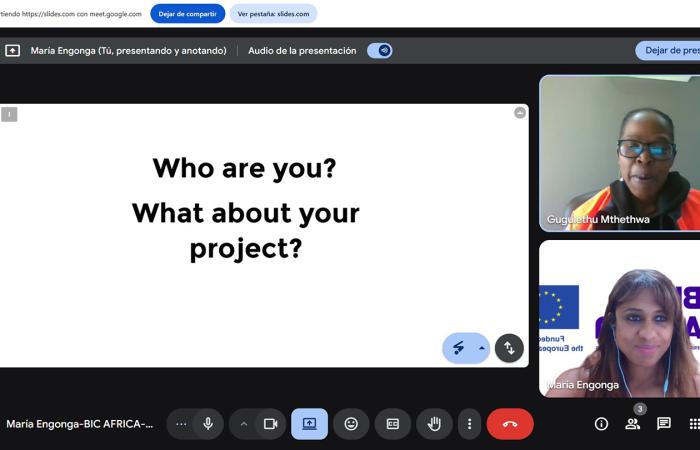The height and width of the screenshot is (450, 700).
Task: Open more options three-dot menu
Action: click(x=470, y=424)
